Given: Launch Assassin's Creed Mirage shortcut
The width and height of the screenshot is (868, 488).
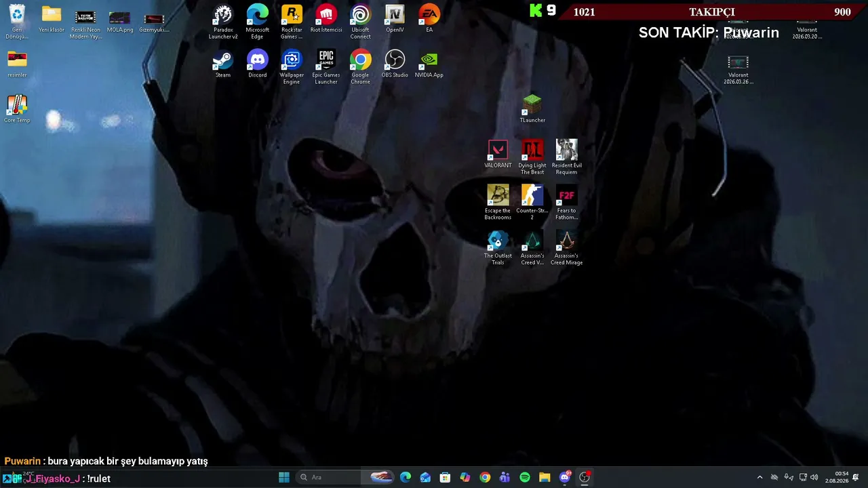Looking at the screenshot, I should (566, 248).
